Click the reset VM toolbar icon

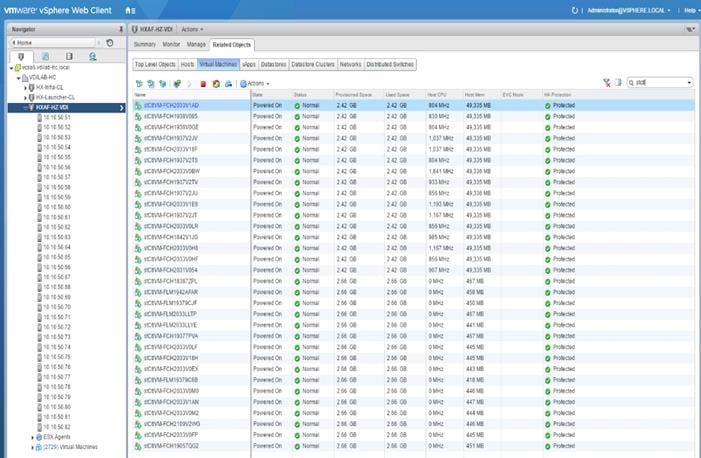point(216,84)
